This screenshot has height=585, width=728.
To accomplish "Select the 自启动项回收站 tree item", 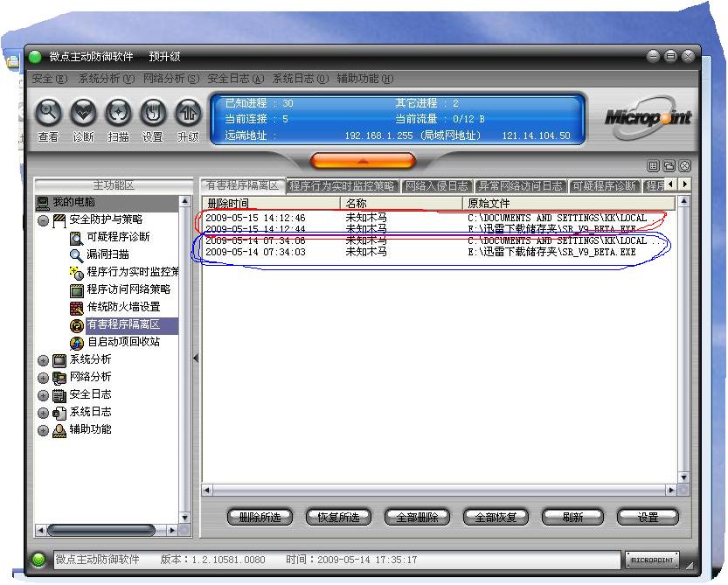I will click(124, 343).
